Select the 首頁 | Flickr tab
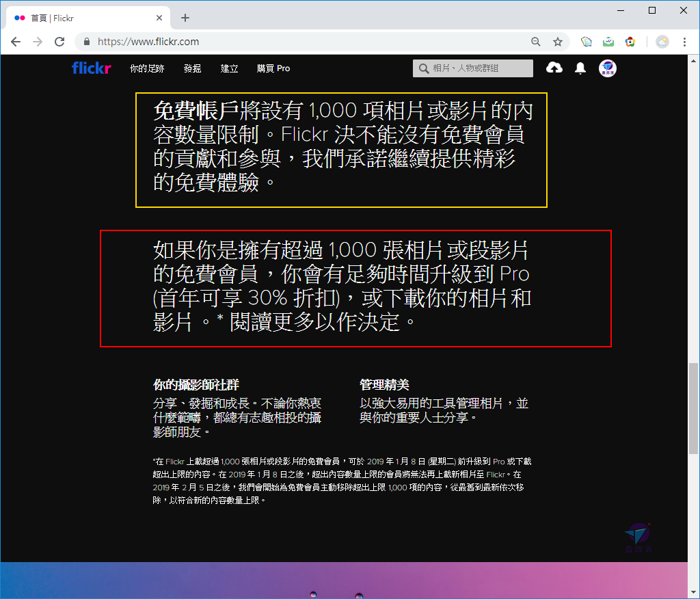Image resolution: width=700 pixels, height=599 pixels. click(88, 18)
